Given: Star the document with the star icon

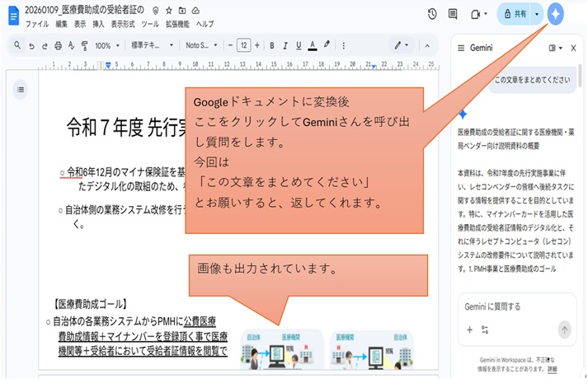Looking at the screenshot, I should pos(169,11).
